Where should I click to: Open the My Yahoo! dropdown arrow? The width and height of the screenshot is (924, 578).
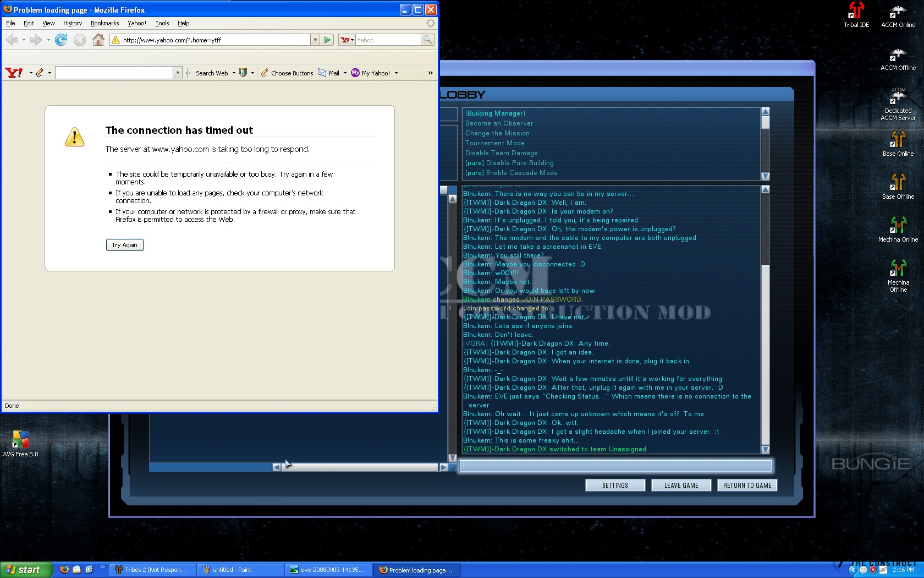click(396, 73)
